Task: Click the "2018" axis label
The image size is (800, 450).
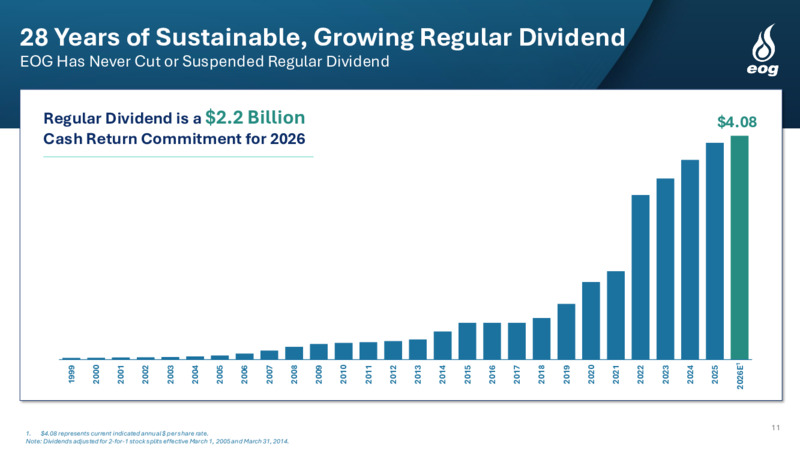Action: (541, 374)
